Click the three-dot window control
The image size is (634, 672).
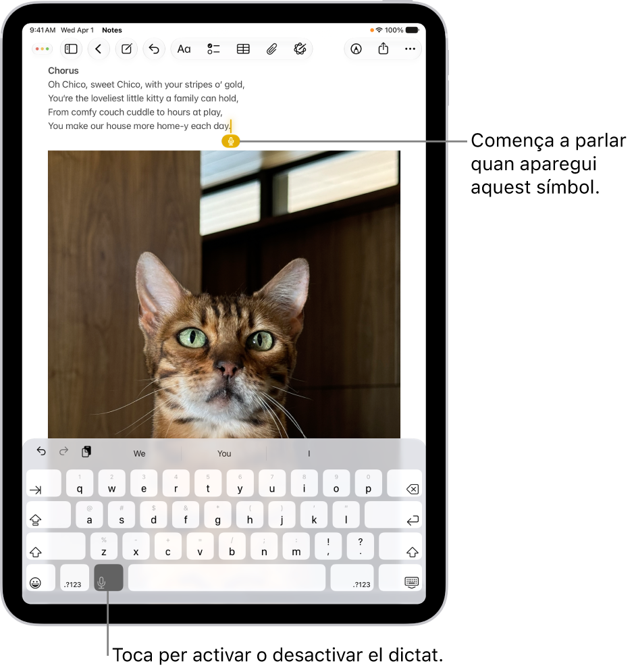pos(43,49)
